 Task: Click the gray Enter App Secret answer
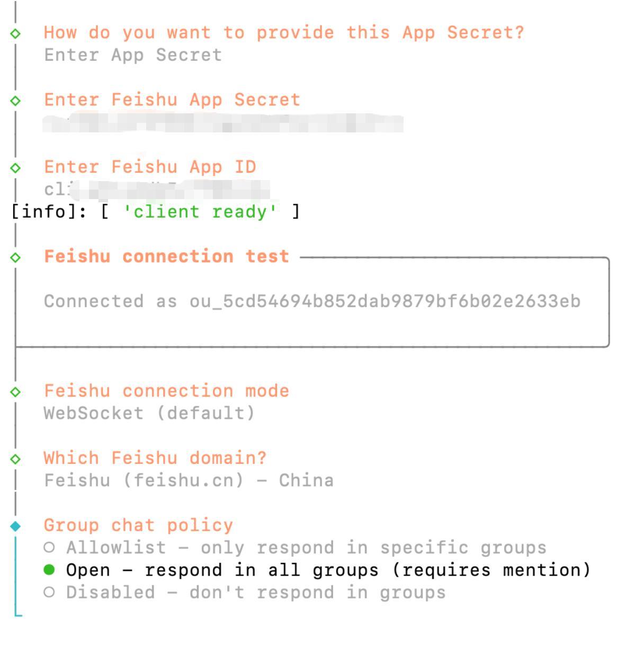pos(132,55)
